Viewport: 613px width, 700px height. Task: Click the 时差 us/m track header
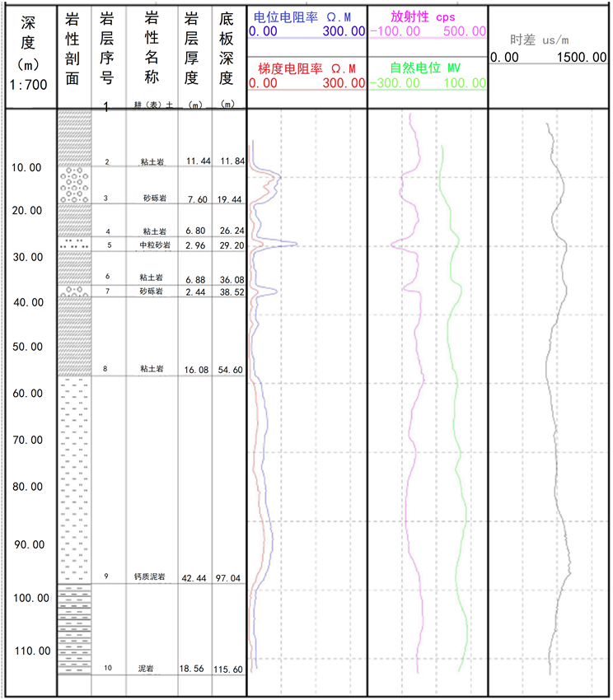point(540,40)
